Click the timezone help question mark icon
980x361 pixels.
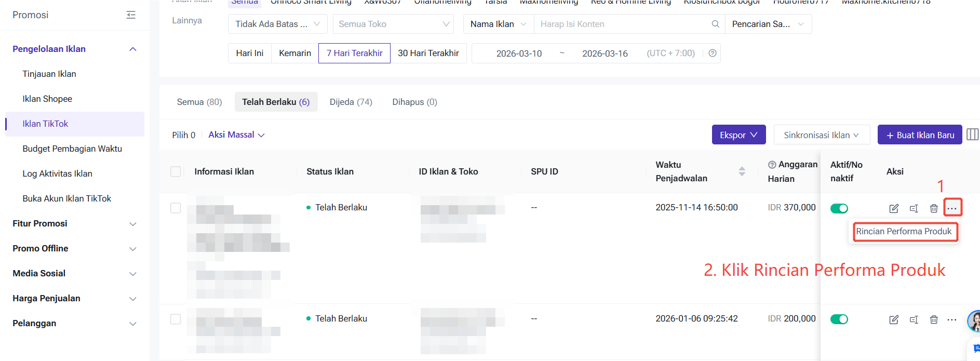(713, 53)
